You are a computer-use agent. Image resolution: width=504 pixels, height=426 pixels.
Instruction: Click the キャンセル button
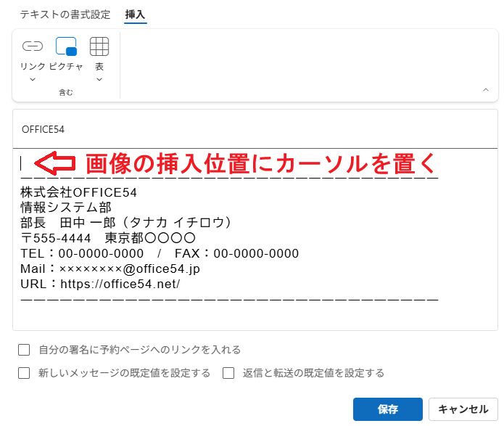point(463,409)
